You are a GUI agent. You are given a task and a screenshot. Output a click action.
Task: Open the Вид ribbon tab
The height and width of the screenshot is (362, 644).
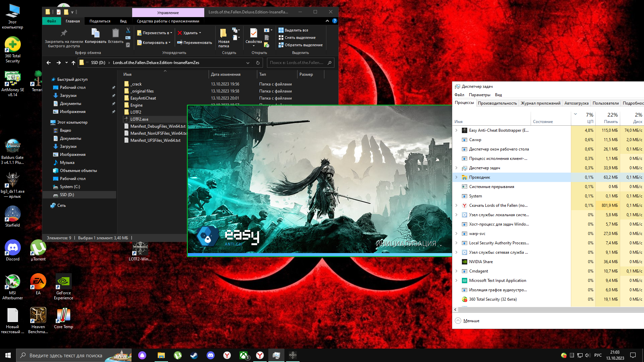(x=123, y=21)
